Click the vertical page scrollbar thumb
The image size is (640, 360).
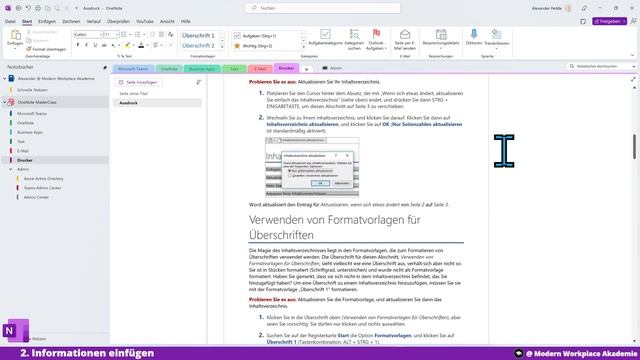[634, 147]
